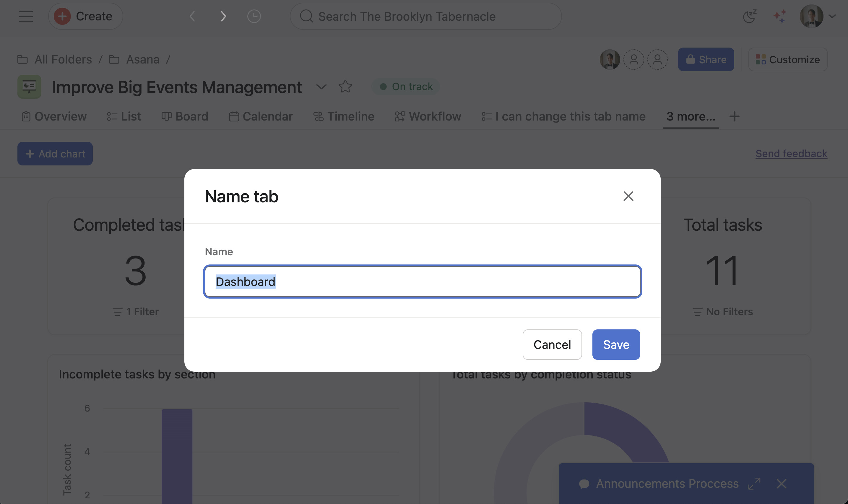Screen dimensions: 848x504
Task: Star the project as favorite
Action: 345,87
